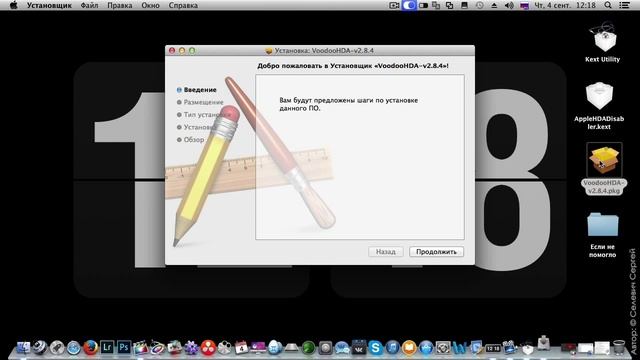The width and height of the screenshot is (640, 360).
Task: Launch Lightroom from the dock
Action: 107,347
